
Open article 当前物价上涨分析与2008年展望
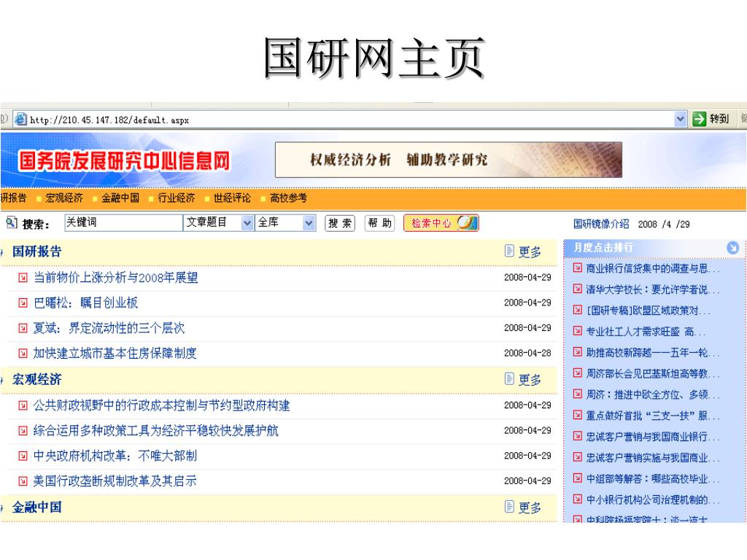tap(115, 278)
